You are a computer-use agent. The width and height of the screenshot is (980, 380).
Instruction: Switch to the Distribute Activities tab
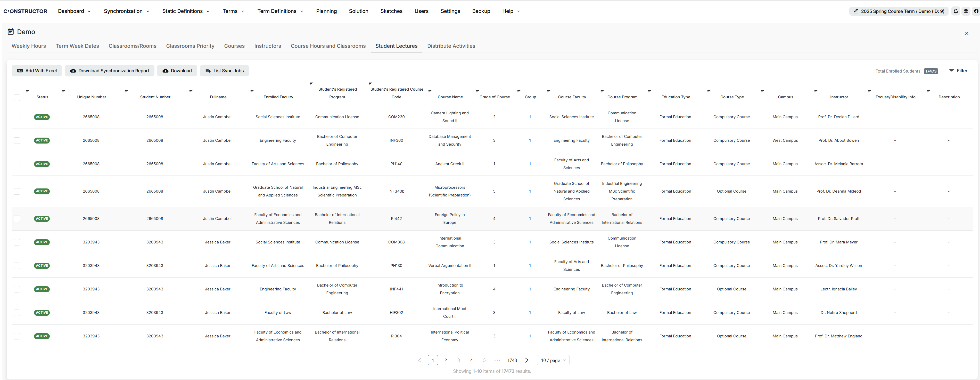coord(451,46)
